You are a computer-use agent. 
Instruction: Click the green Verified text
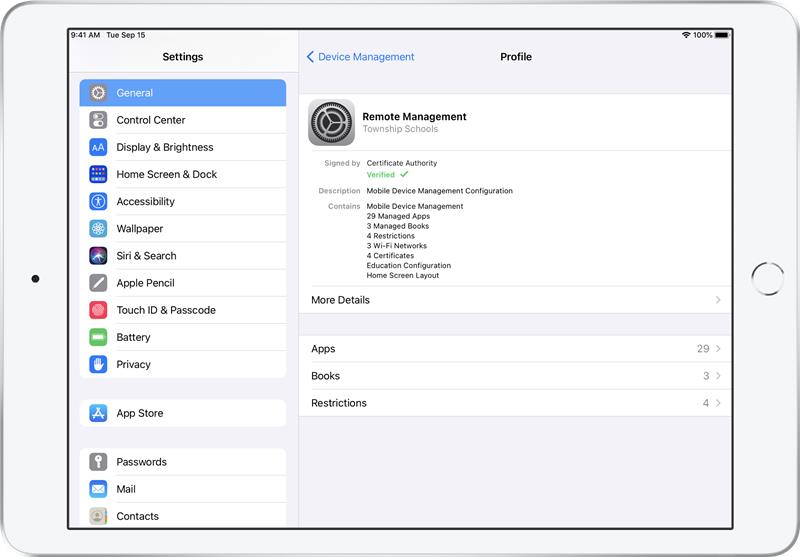click(x=381, y=174)
